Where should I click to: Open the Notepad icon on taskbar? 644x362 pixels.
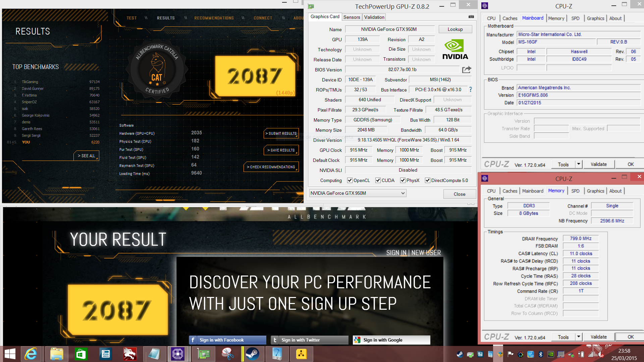point(154,354)
